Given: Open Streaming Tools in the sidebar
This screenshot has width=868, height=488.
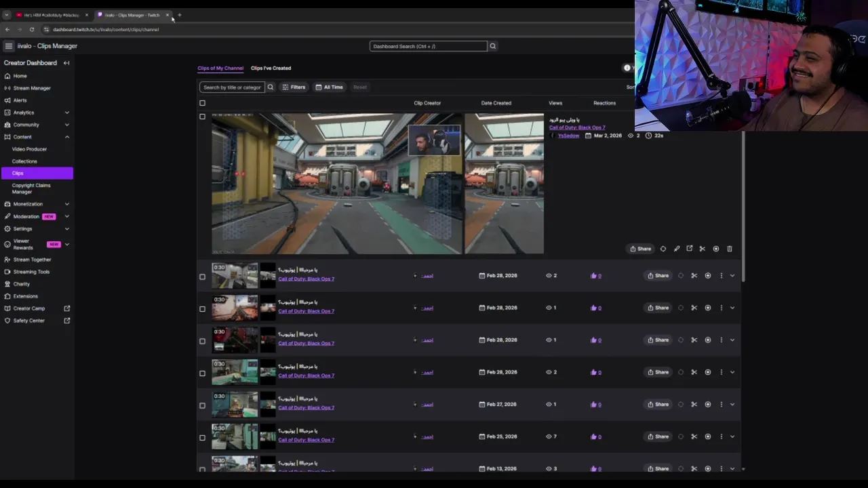Looking at the screenshot, I should pyautogui.click(x=31, y=272).
